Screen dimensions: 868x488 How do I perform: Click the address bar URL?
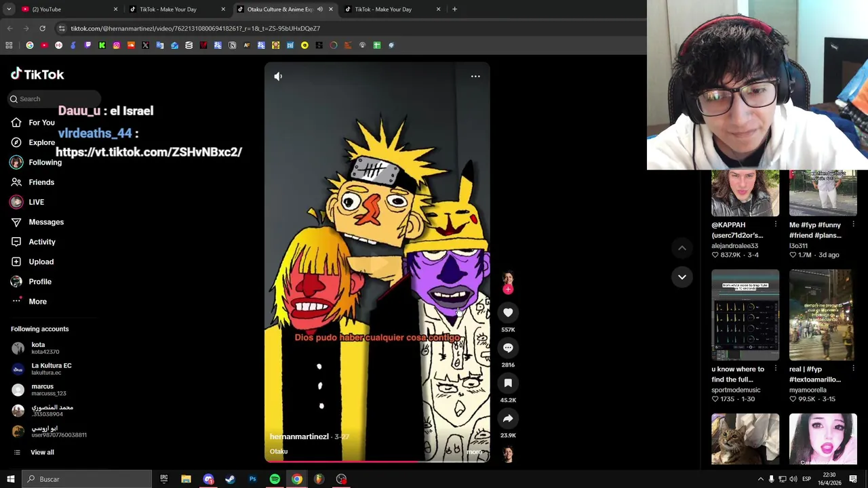click(x=195, y=28)
